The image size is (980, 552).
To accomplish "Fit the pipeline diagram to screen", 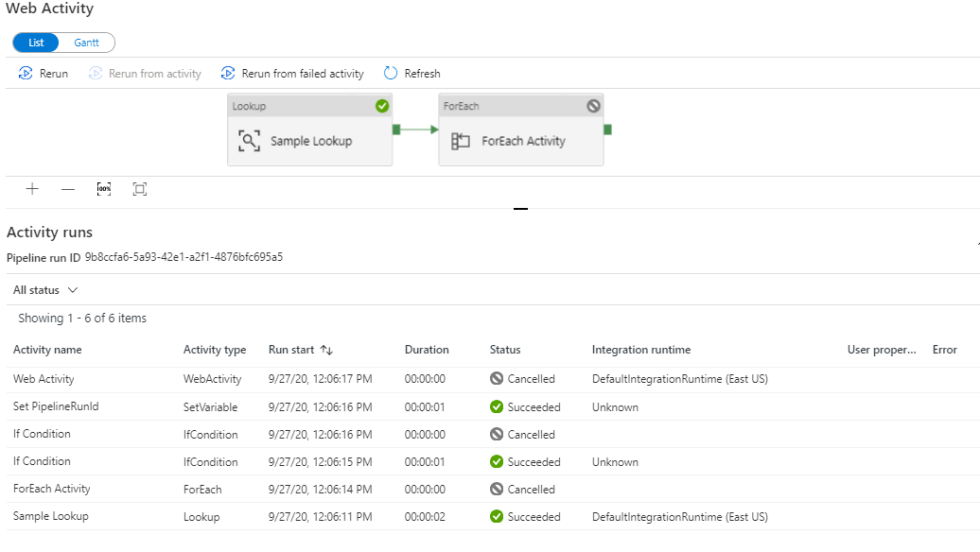I will pyautogui.click(x=139, y=189).
